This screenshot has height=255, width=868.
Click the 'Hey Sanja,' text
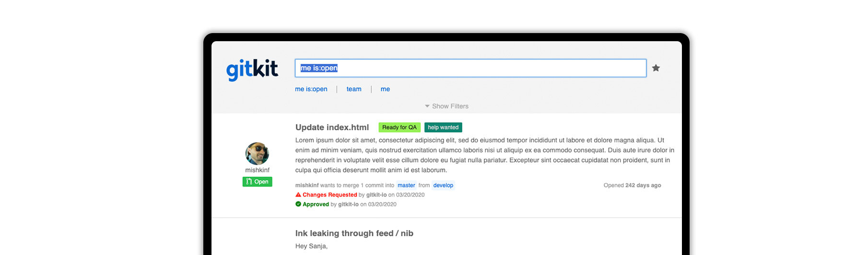(x=311, y=246)
